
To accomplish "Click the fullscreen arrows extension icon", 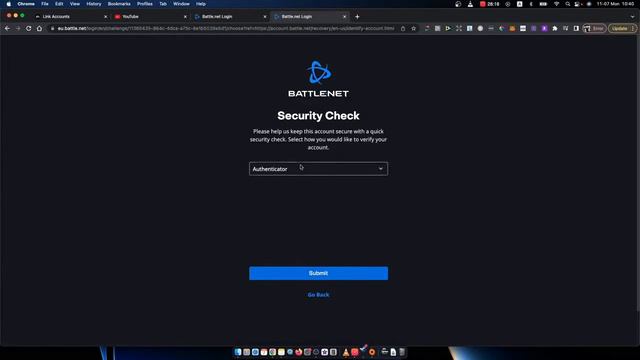I will point(459,29).
